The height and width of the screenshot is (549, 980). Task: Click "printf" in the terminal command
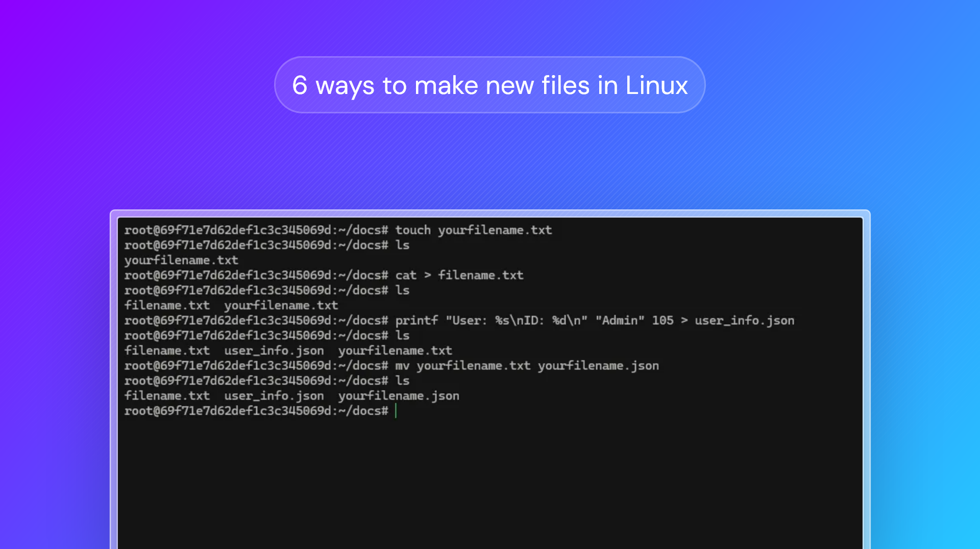point(416,321)
